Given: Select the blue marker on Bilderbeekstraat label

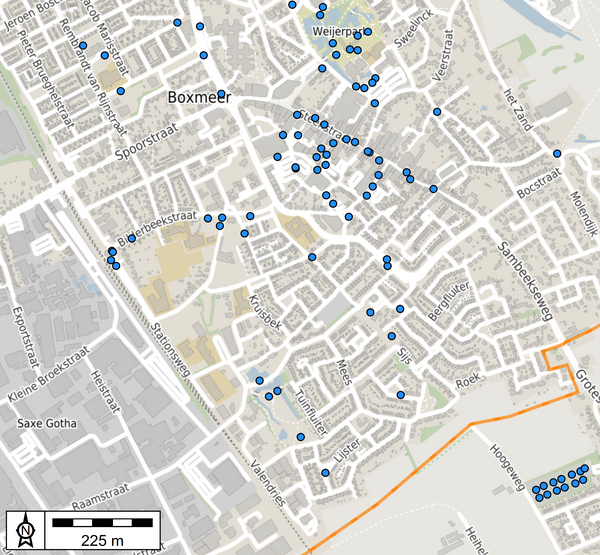Looking at the screenshot, I should [x=132, y=238].
